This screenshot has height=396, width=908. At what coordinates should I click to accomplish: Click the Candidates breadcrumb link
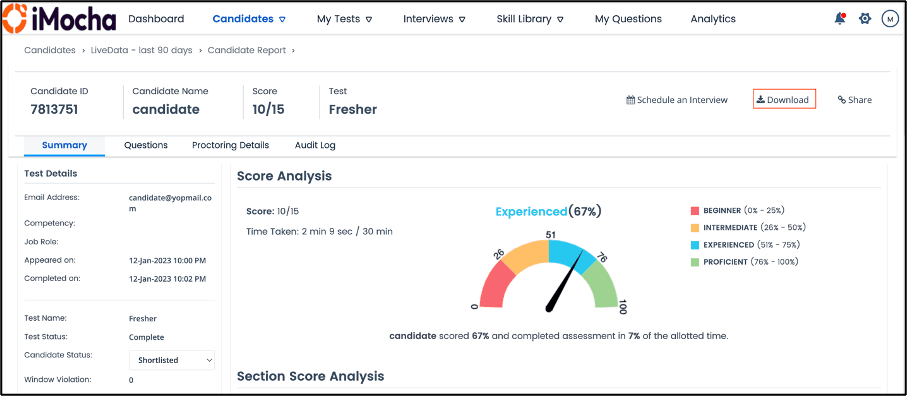pyautogui.click(x=50, y=50)
